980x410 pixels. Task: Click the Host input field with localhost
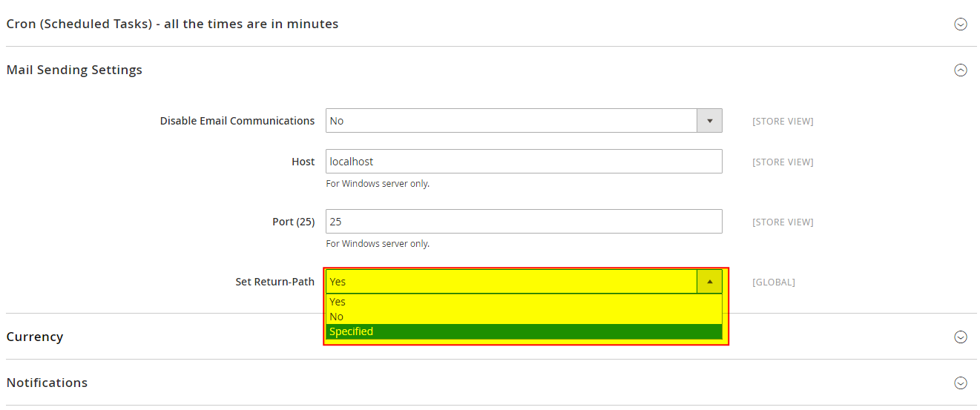click(x=523, y=162)
